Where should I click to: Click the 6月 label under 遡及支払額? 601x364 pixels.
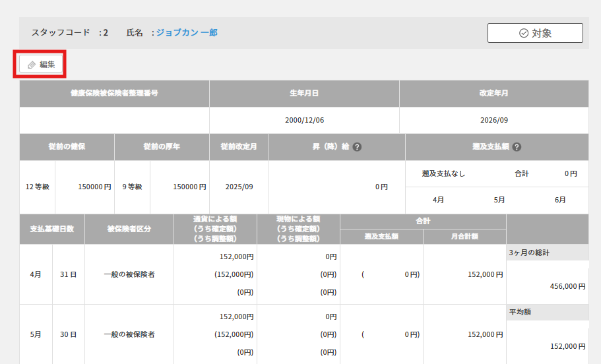pos(560,200)
